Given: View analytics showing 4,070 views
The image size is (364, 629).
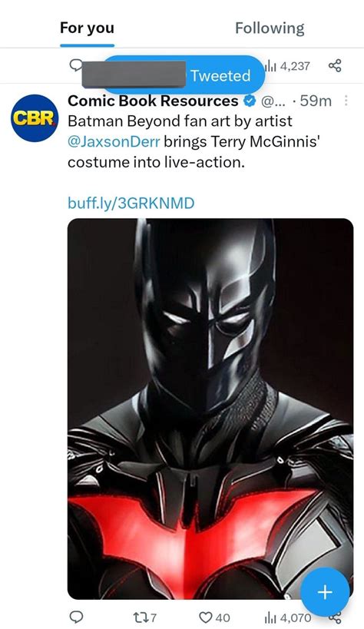Looking at the screenshot, I should 287,617.
